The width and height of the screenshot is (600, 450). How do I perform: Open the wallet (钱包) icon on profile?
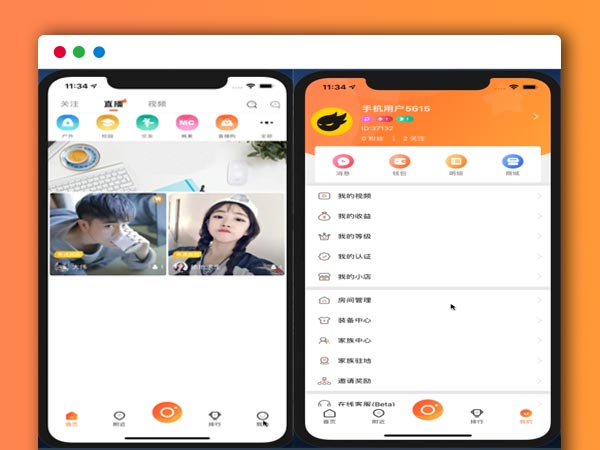click(399, 161)
